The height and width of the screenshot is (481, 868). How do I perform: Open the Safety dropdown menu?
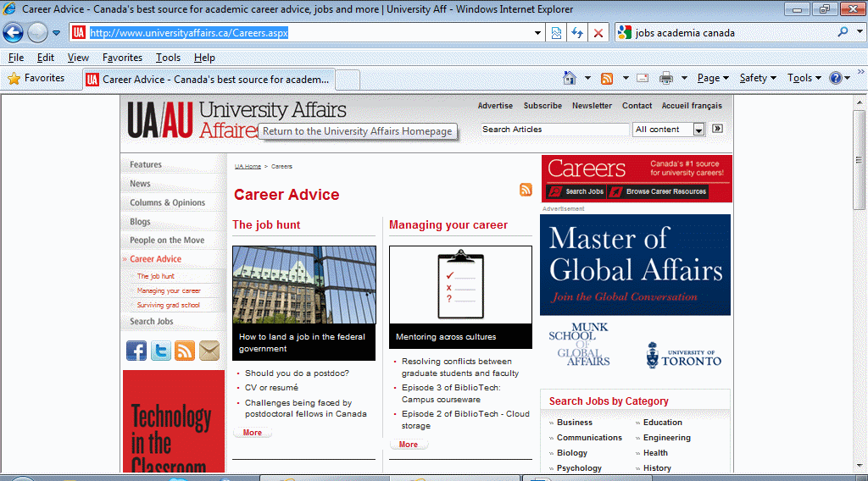758,78
